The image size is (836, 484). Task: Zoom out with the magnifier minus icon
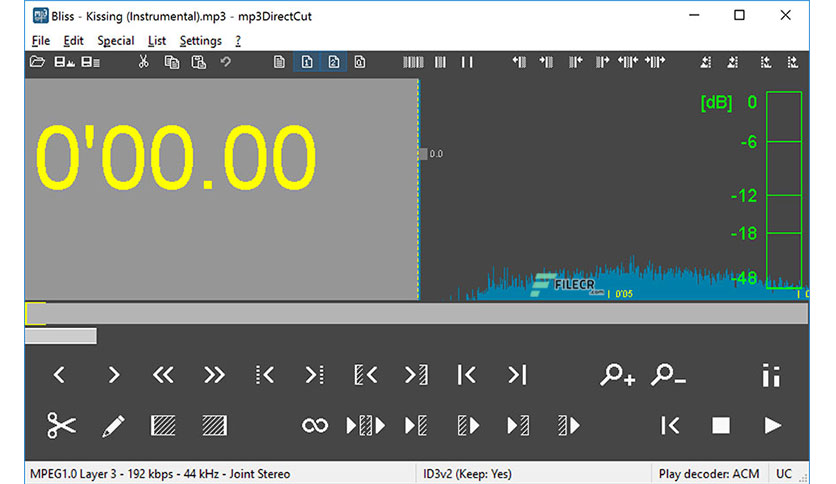[x=668, y=375]
